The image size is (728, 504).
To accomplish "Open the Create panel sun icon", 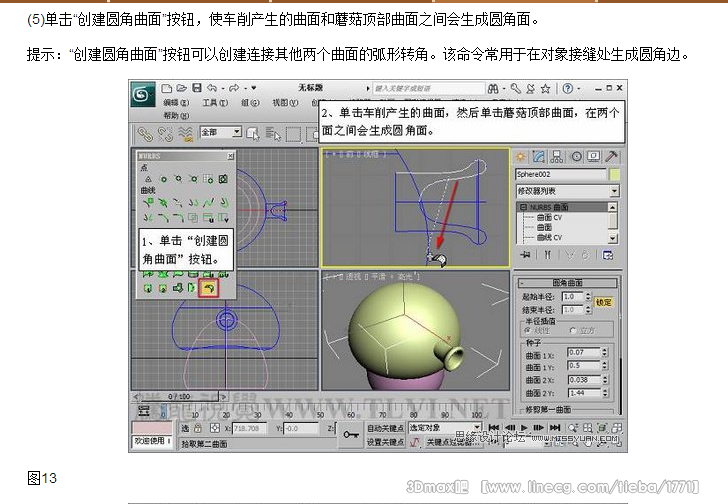I will coord(520,157).
